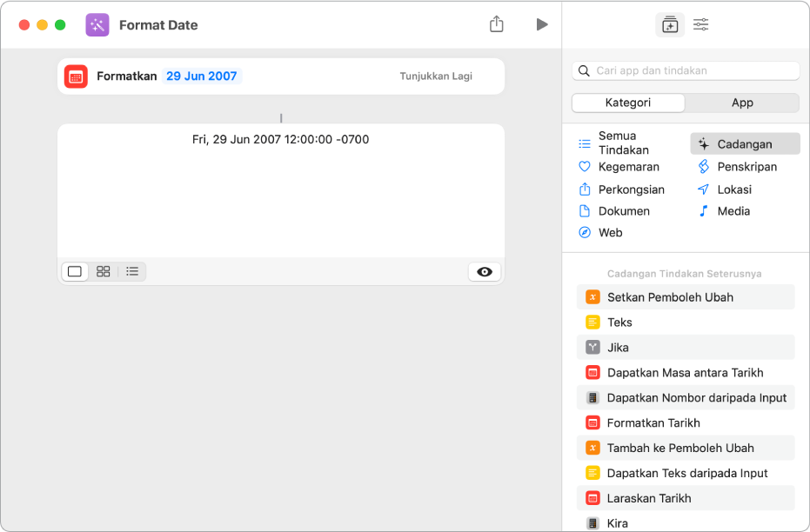The image size is (810, 532).
Task: Open the Penskripan category
Action: point(746,167)
